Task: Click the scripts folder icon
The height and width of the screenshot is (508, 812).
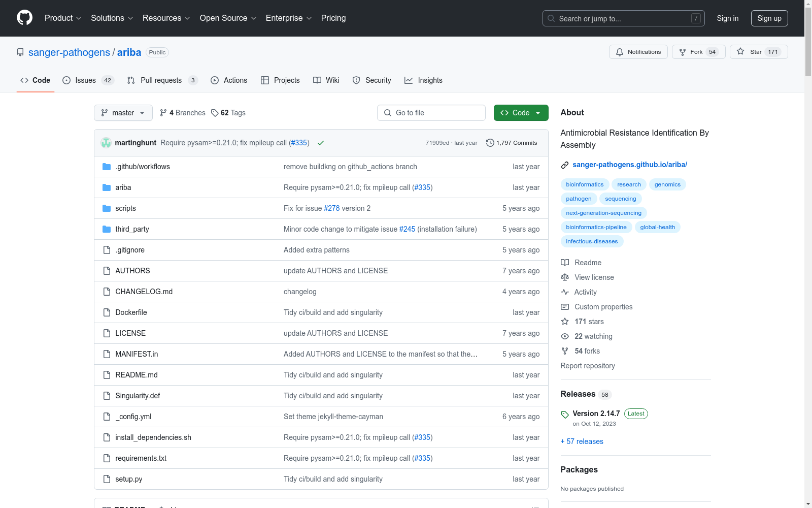Action: (107, 208)
